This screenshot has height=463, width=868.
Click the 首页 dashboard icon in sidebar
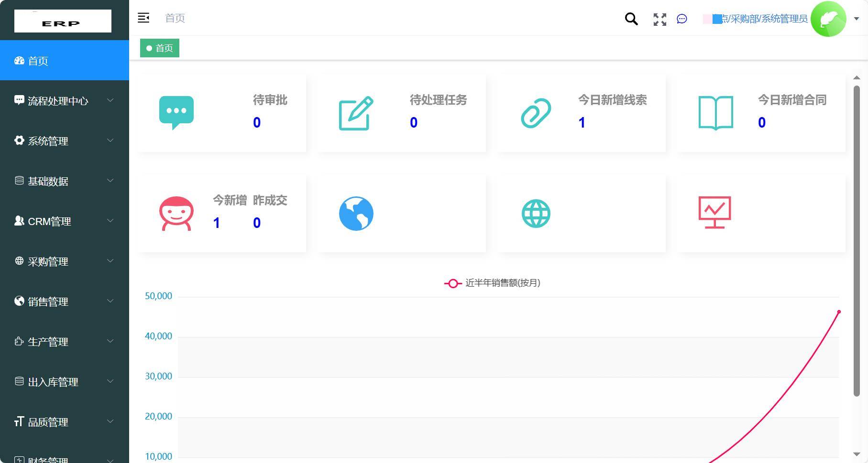point(19,61)
